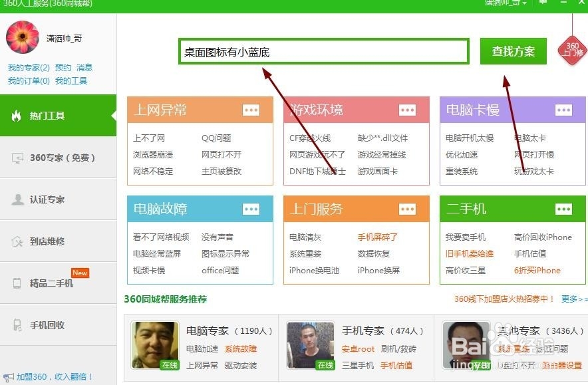Viewport: 588px width, 385px height.
Task: Click the 360上门修 red diamond badge
Action: point(572,50)
